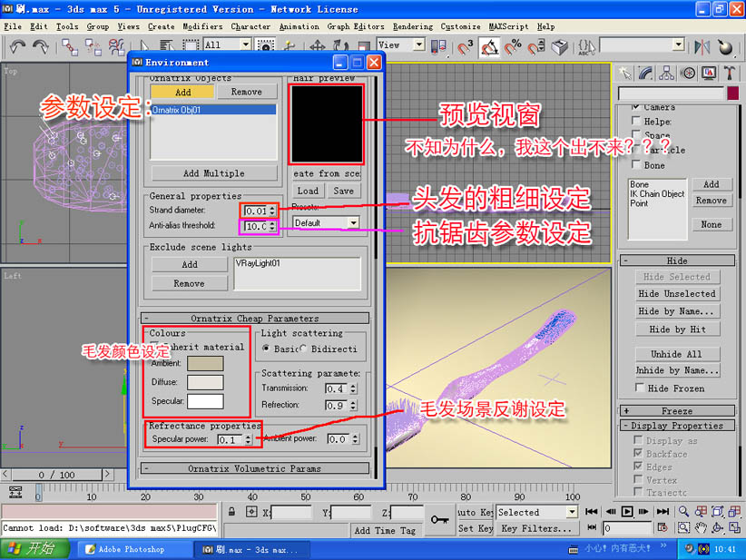Viewport: 746px width, 560px height.
Task: Open the Graph Editors menu
Action: click(356, 26)
